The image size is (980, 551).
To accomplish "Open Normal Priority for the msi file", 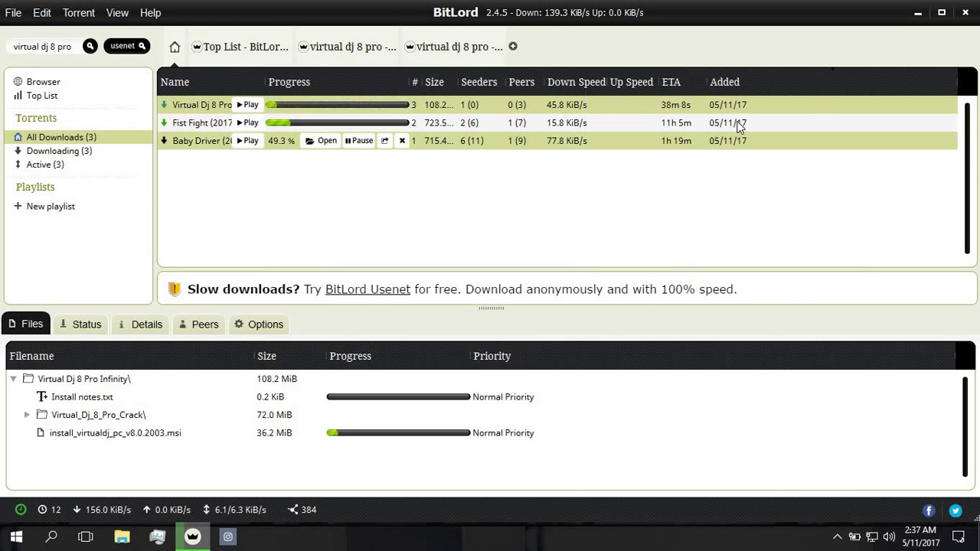I will pyautogui.click(x=503, y=432).
